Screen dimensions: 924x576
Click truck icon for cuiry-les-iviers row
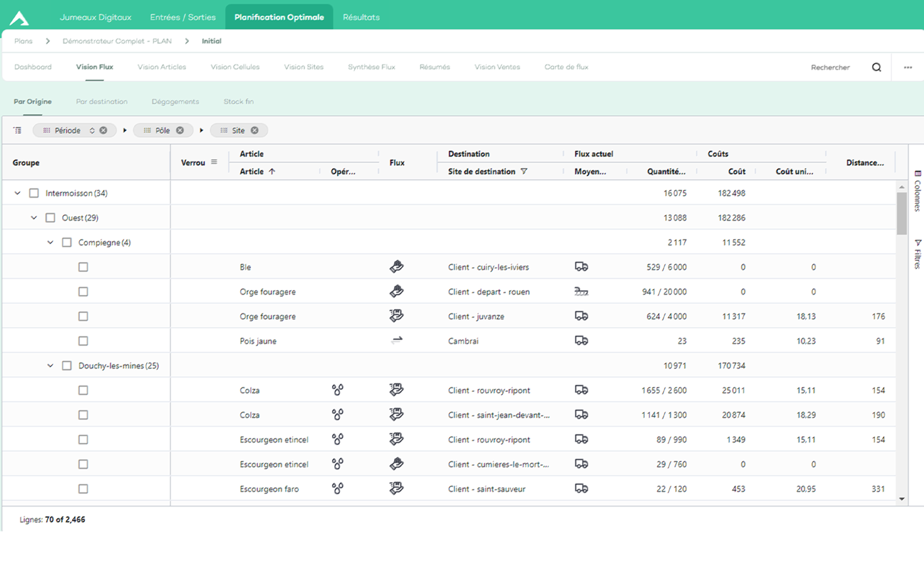581,267
